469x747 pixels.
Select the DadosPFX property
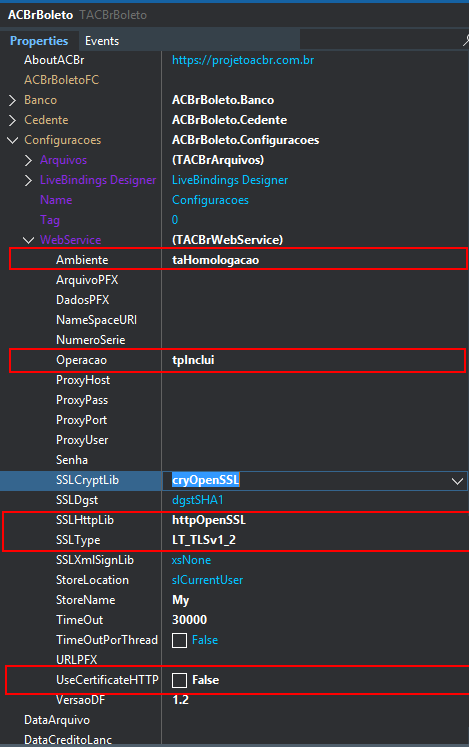coord(82,300)
